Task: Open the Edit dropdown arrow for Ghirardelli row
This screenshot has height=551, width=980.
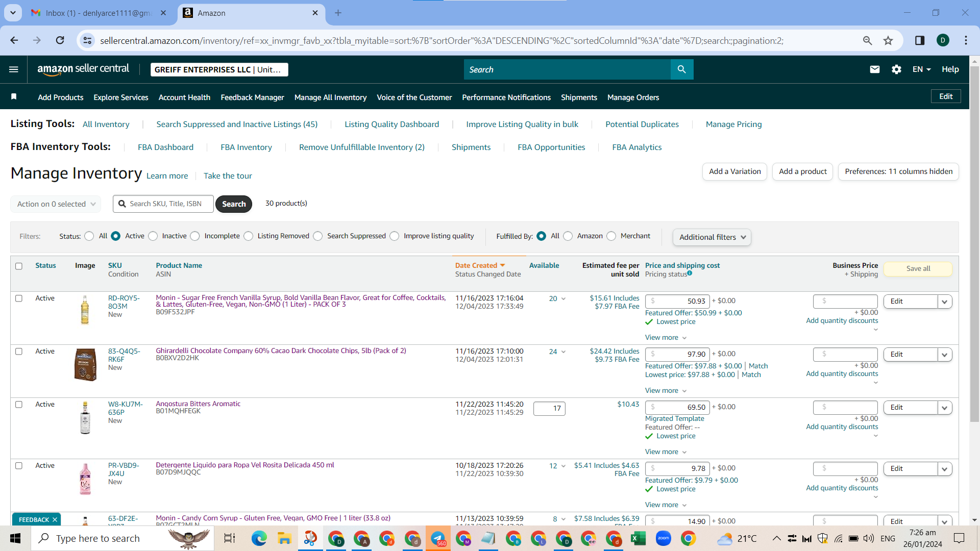Action: [x=945, y=355]
